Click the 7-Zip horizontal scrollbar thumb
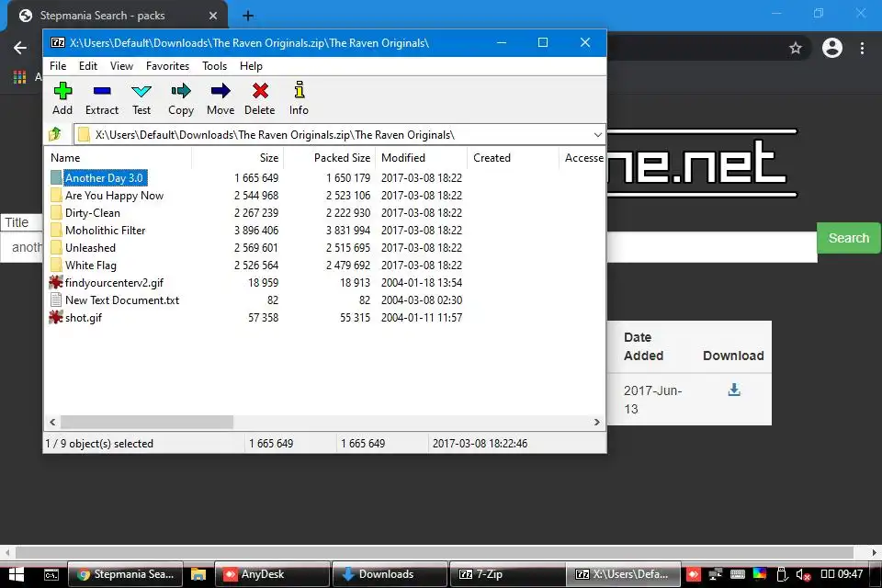Viewport: 882px width, 588px height. [147, 422]
